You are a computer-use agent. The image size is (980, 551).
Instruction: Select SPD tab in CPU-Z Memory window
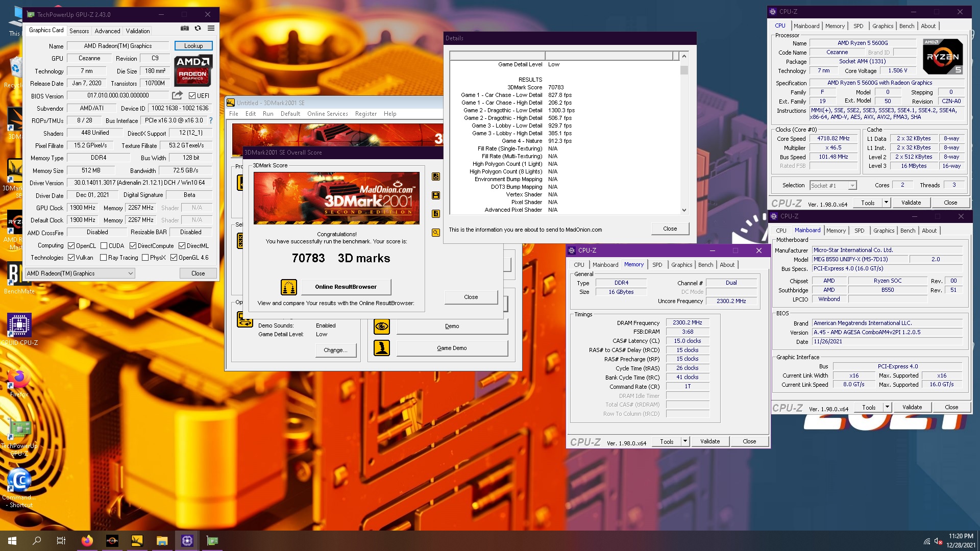click(657, 265)
